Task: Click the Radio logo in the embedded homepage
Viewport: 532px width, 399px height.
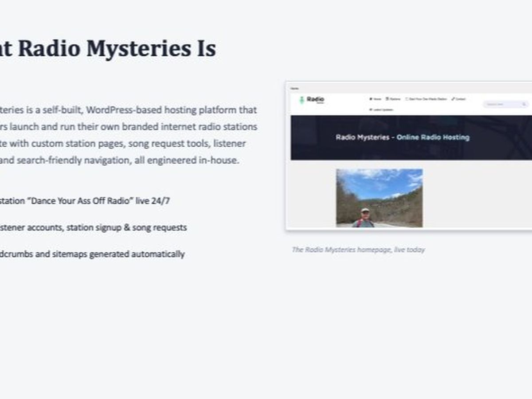Action: coord(312,100)
